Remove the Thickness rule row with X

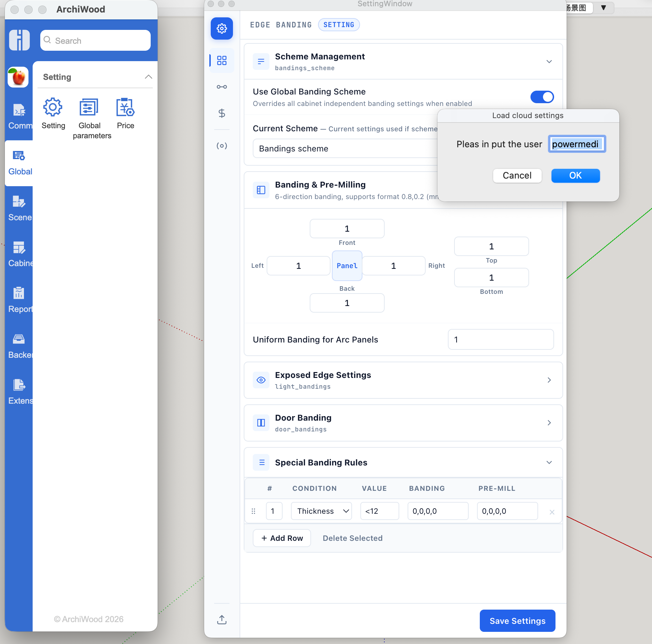coord(552,512)
